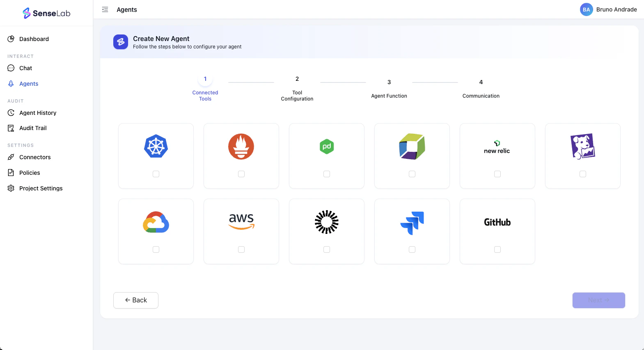Select step 1 Connected Tools
The width and height of the screenshot is (644, 350).
point(205,87)
